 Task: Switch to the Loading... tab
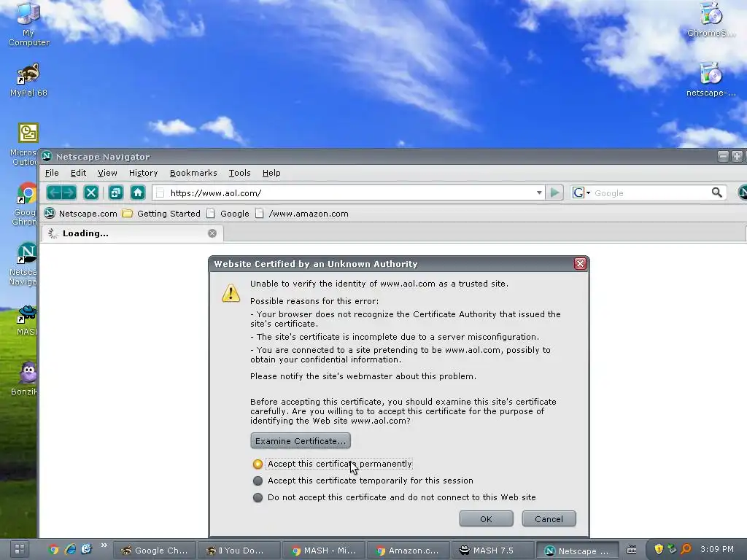(x=133, y=233)
